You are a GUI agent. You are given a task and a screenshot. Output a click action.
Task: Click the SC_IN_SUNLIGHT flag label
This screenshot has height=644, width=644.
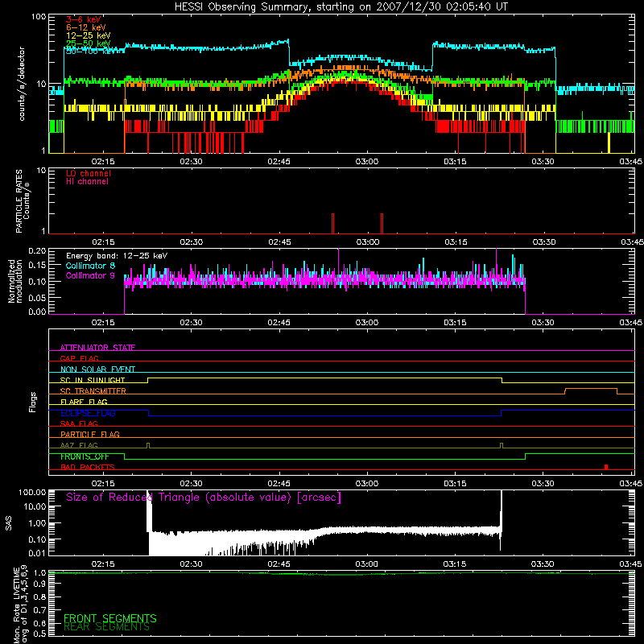(93, 380)
